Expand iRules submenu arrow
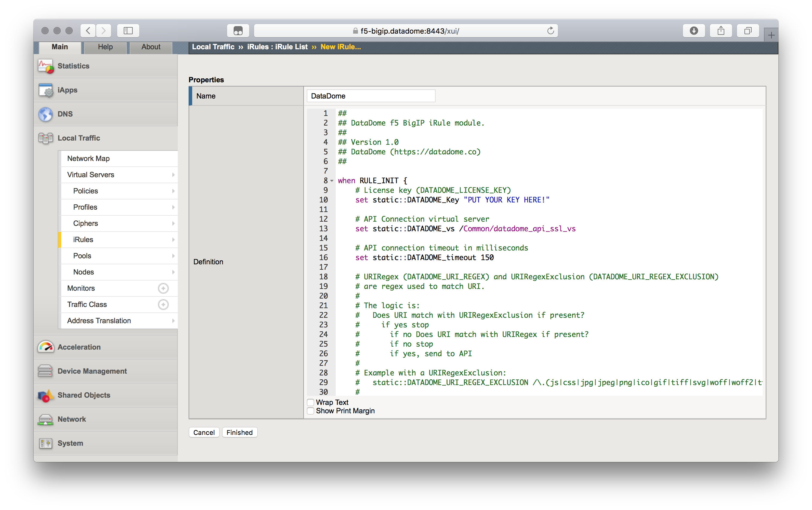 pyautogui.click(x=173, y=239)
